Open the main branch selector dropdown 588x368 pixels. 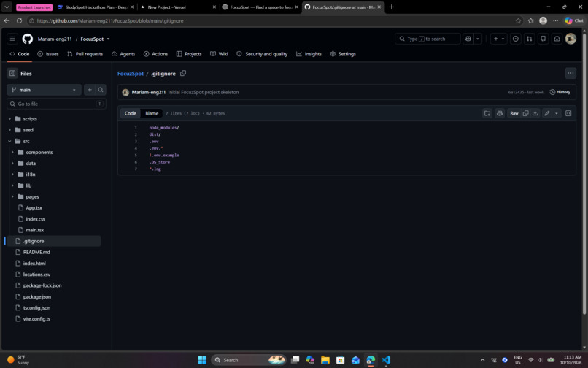point(44,90)
